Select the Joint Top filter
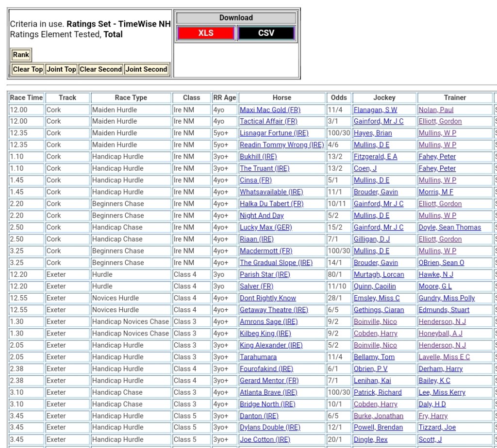 [61, 69]
